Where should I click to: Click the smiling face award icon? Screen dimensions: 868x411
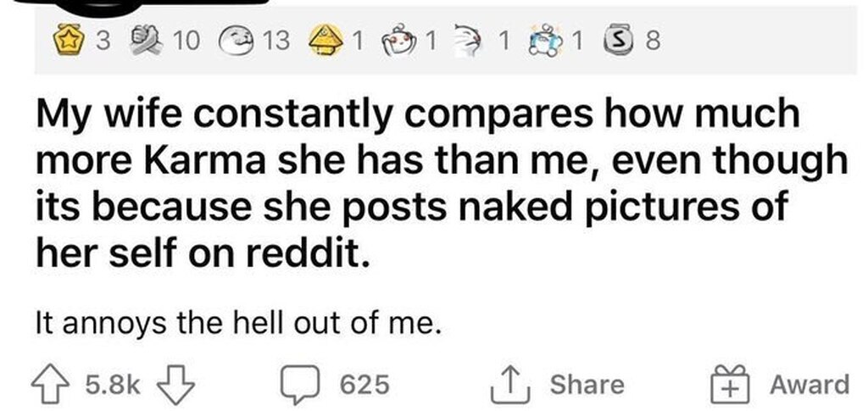tap(236, 38)
